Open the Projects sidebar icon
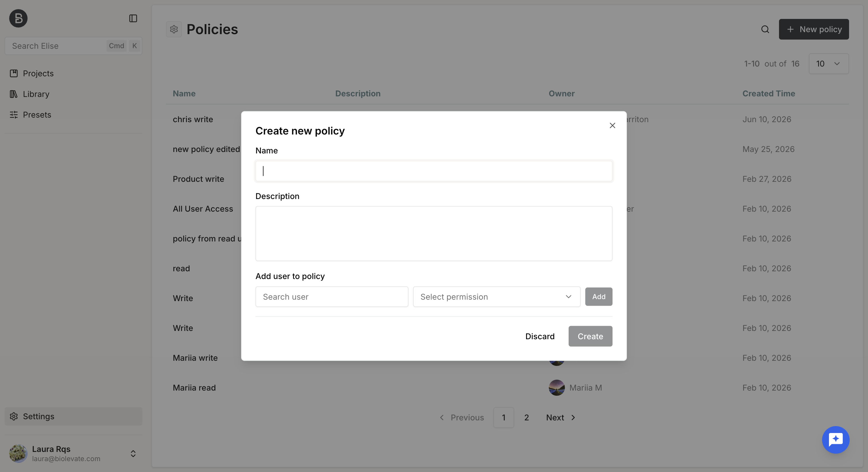 click(x=14, y=73)
